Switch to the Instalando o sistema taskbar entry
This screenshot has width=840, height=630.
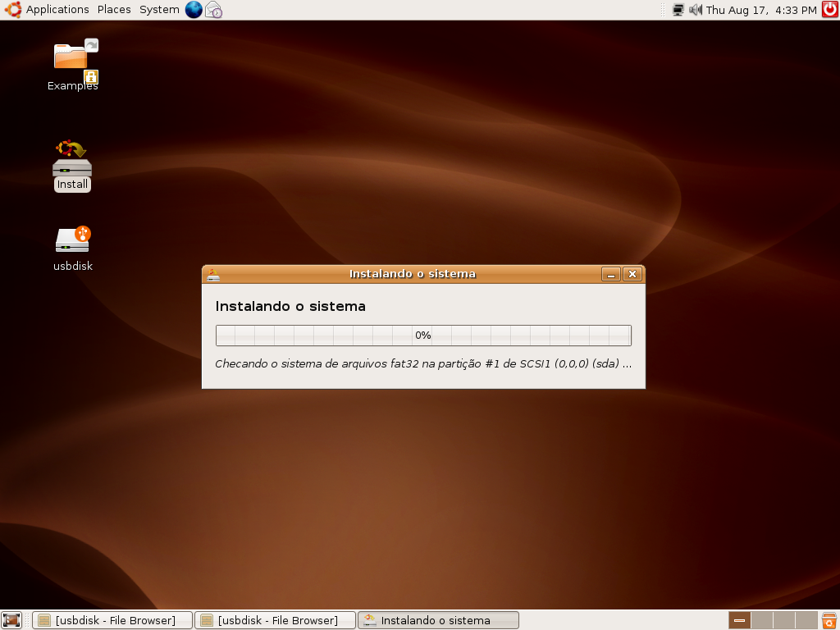pyautogui.click(x=438, y=620)
